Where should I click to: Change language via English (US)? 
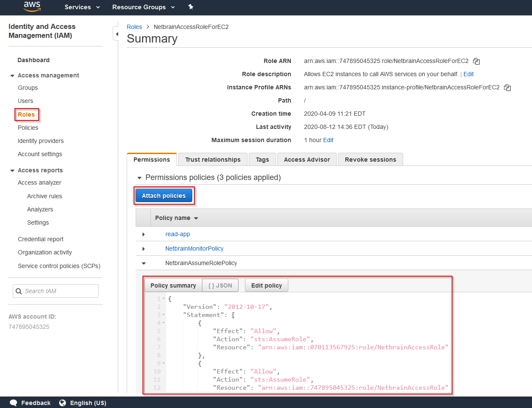(88, 403)
